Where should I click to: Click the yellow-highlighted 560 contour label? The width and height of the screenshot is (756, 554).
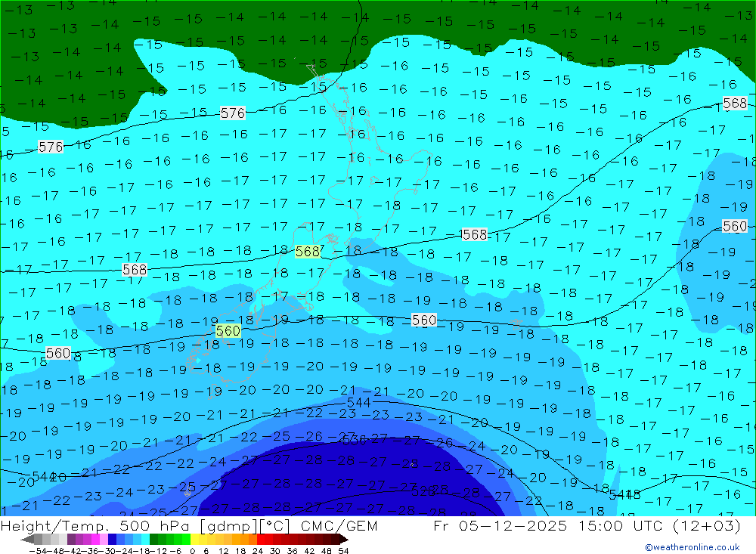click(228, 331)
